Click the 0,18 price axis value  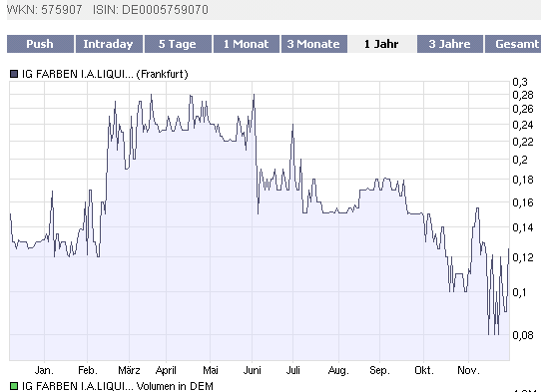(523, 180)
